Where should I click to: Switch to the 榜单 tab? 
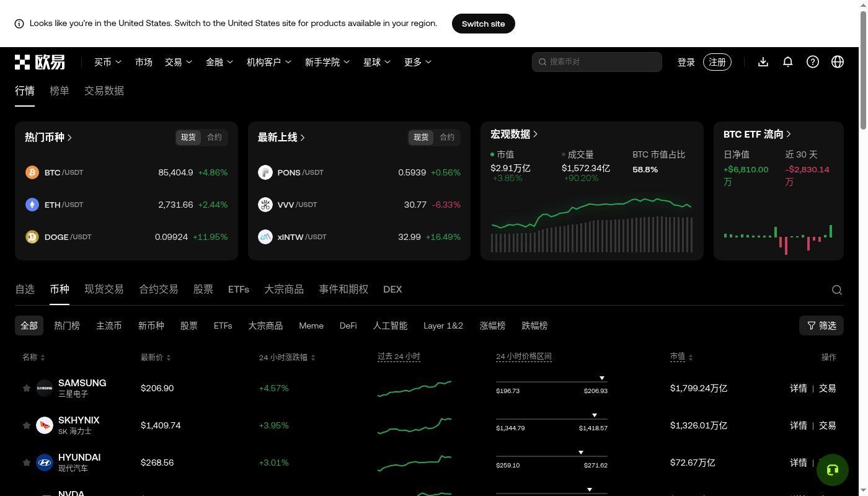[x=60, y=91]
